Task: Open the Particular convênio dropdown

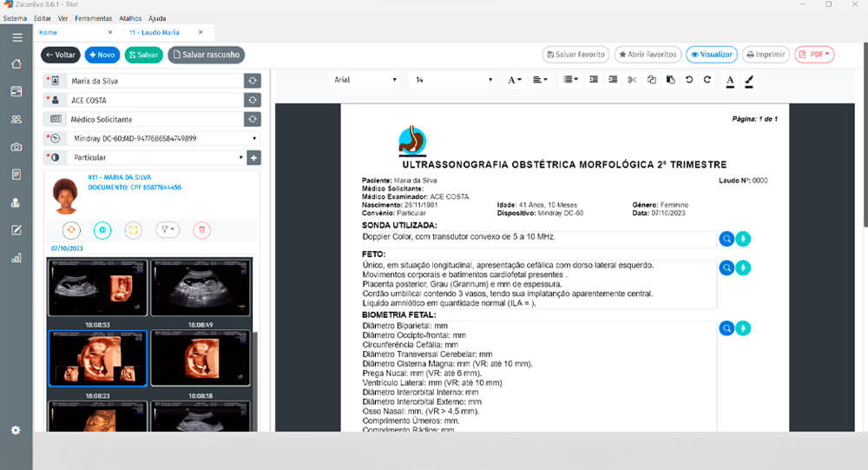Action: (x=145, y=158)
